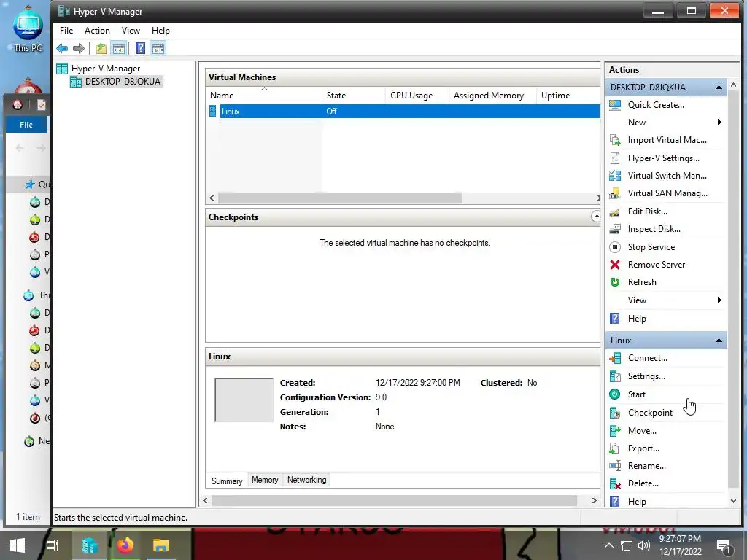The width and height of the screenshot is (747, 560).
Task: Open the Action menu
Action: pos(97,31)
